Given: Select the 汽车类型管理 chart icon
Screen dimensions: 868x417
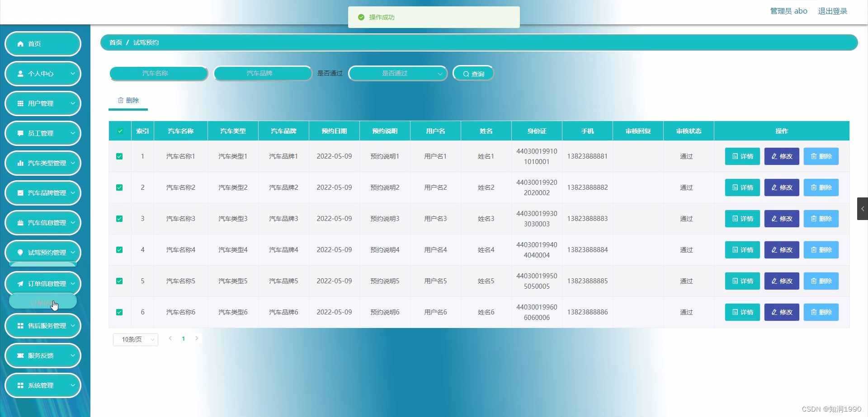Looking at the screenshot, I should 19,163.
